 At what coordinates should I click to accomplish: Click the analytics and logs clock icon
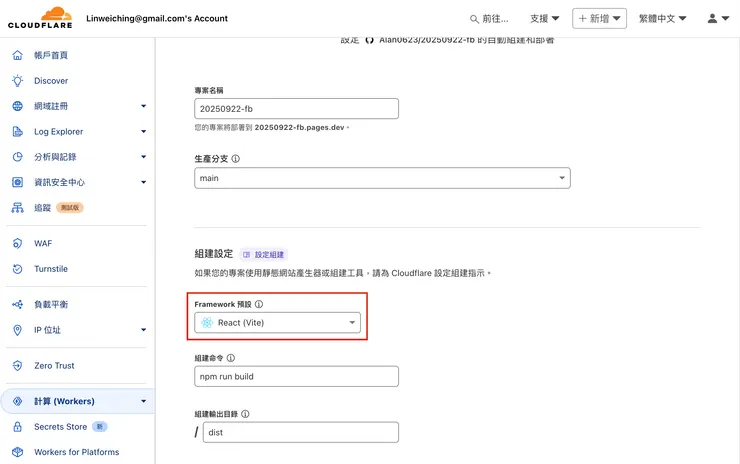[x=17, y=157]
